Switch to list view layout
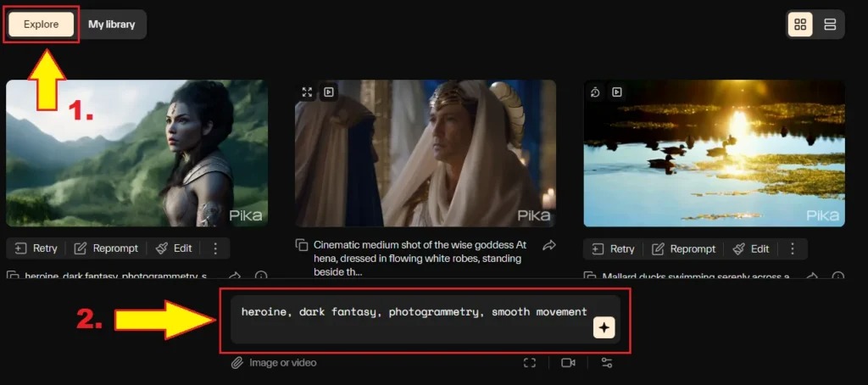Screen dimensions: 868x385 pyautogui.click(x=830, y=25)
